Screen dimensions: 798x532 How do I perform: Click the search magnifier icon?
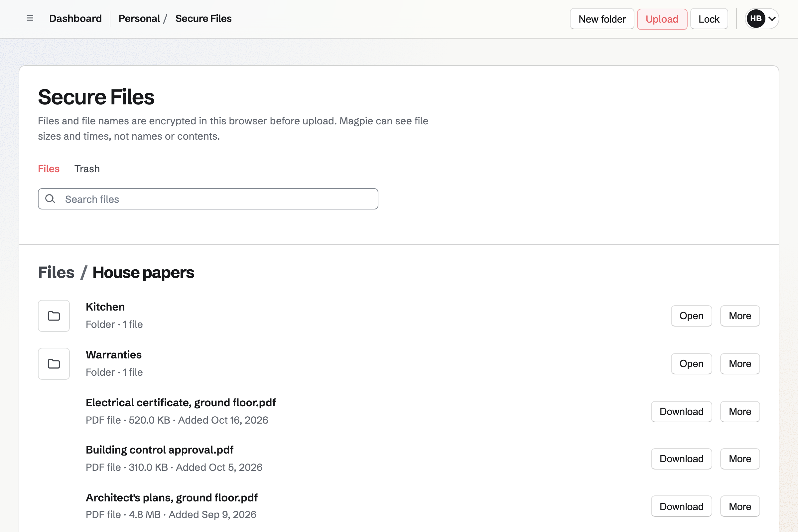coord(50,199)
